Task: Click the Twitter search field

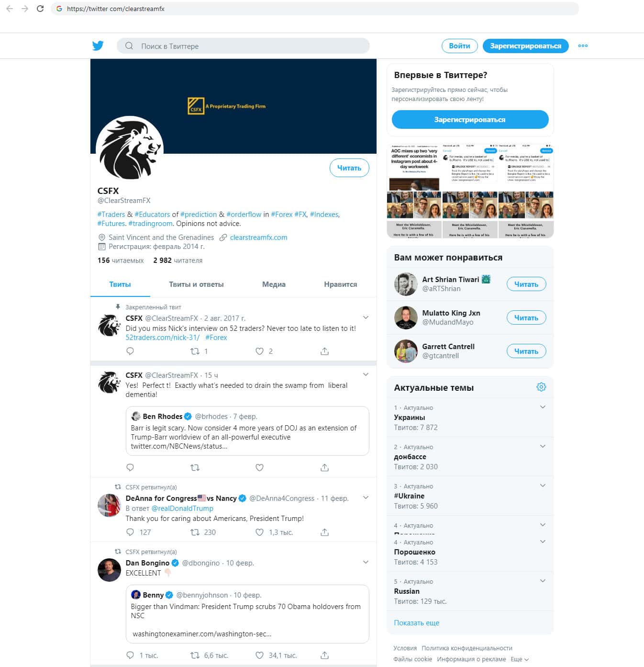Action: (243, 46)
